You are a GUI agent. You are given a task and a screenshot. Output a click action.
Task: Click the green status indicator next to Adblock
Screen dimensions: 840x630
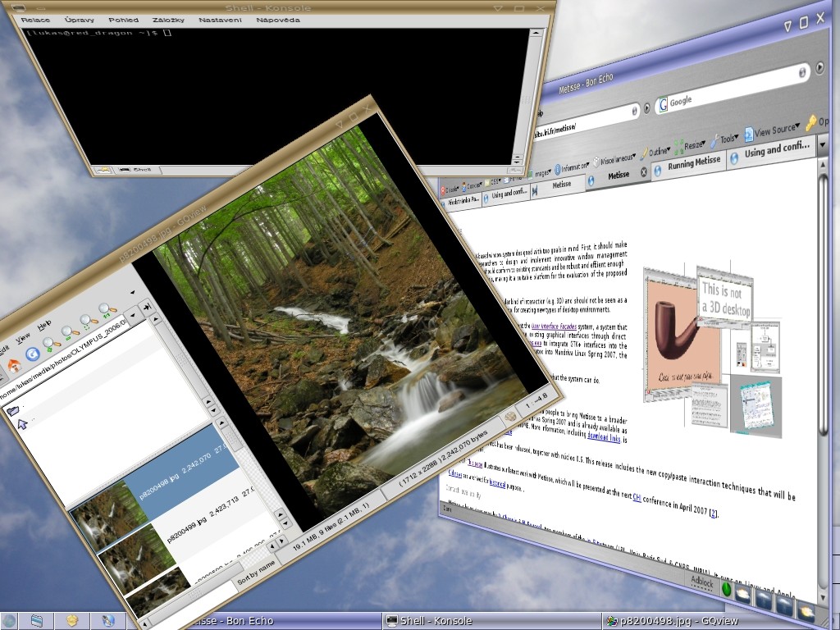pyautogui.click(x=727, y=589)
